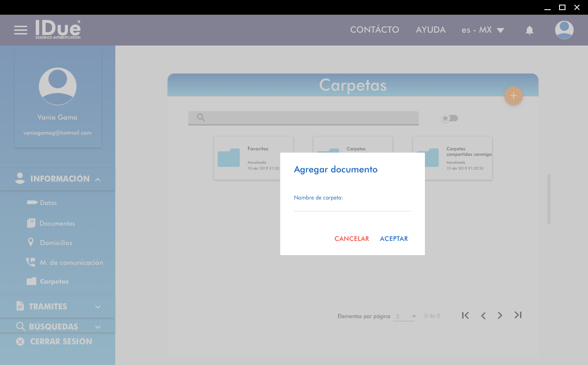
Task: Click the previous page arrow
Action: coord(483,315)
